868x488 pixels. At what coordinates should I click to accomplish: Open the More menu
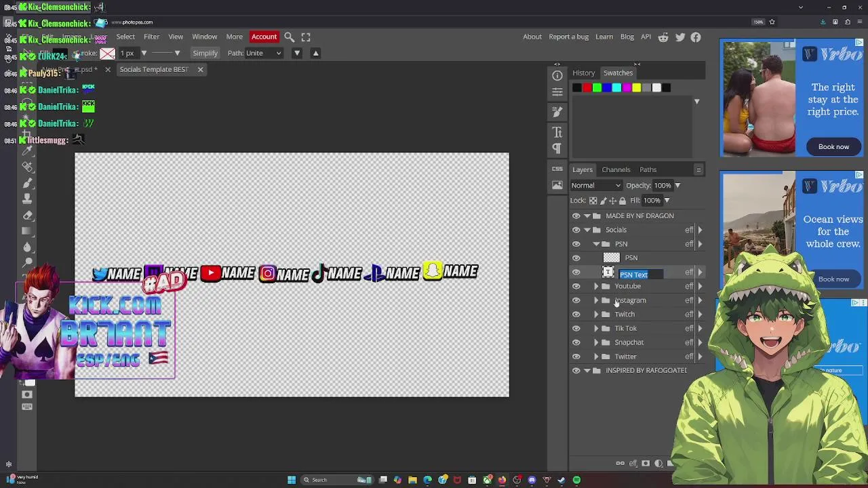234,37
